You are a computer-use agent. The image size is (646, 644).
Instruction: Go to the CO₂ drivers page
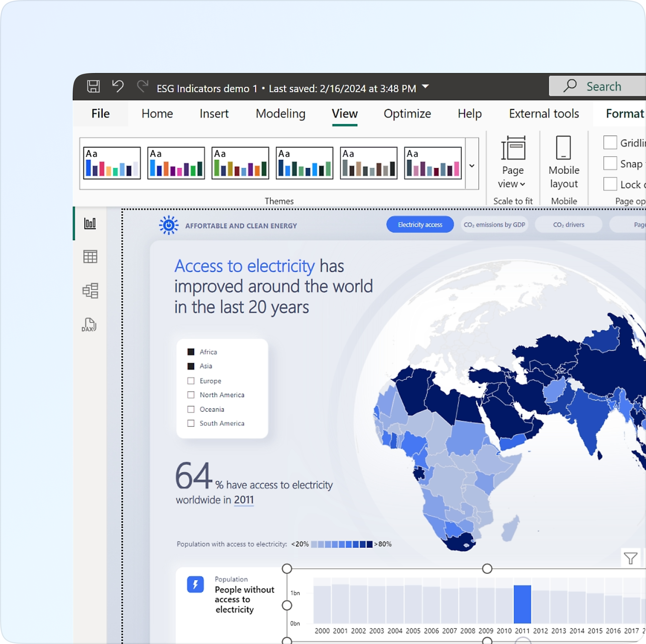(568, 224)
